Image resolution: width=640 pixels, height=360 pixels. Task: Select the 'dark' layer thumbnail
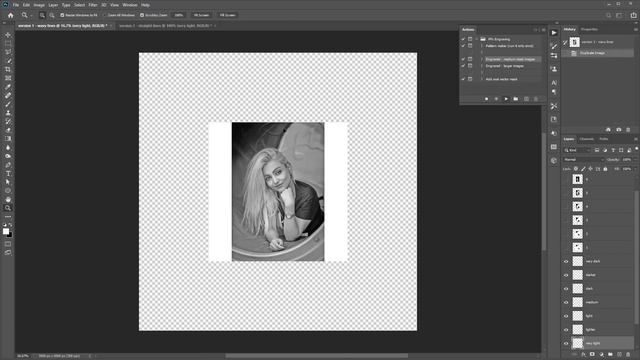click(x=578, y=289)
